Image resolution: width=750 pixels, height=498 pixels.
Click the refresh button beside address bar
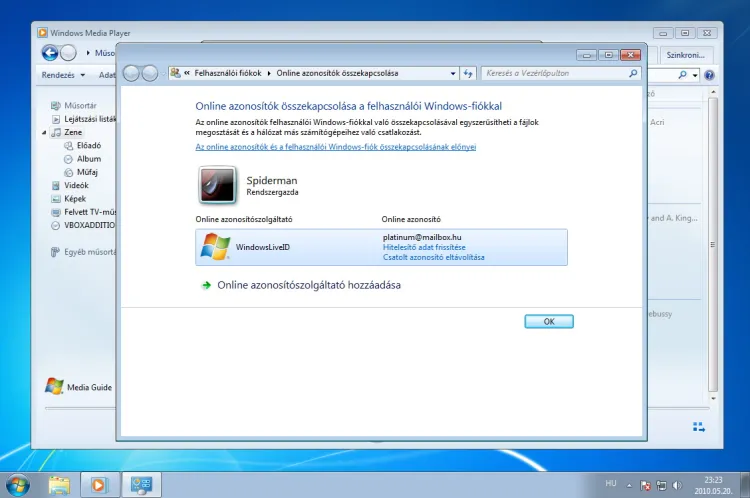[x=468, y=73]
